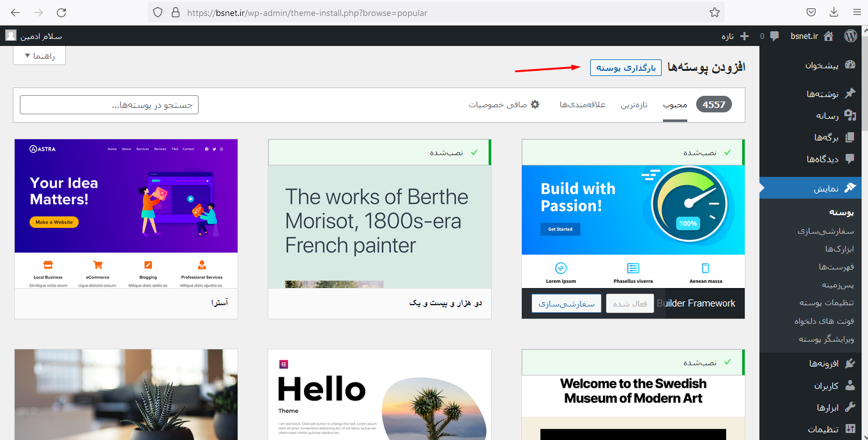Click the سلام ادمین user account

42,36
